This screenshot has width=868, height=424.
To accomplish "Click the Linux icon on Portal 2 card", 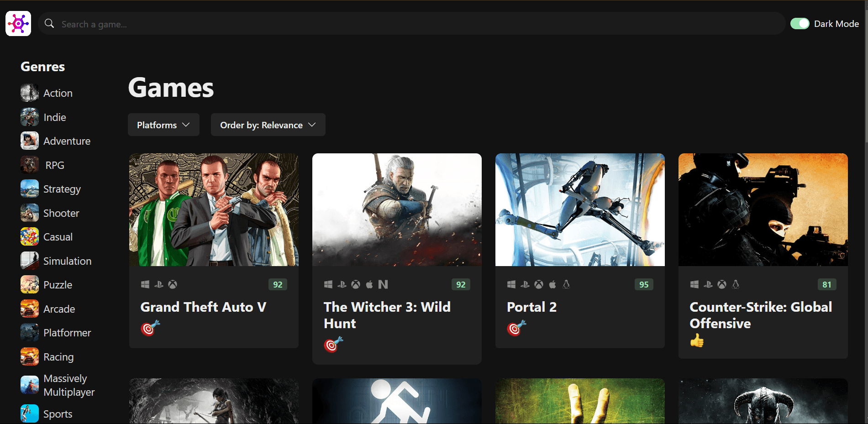I will click(566, 284).
